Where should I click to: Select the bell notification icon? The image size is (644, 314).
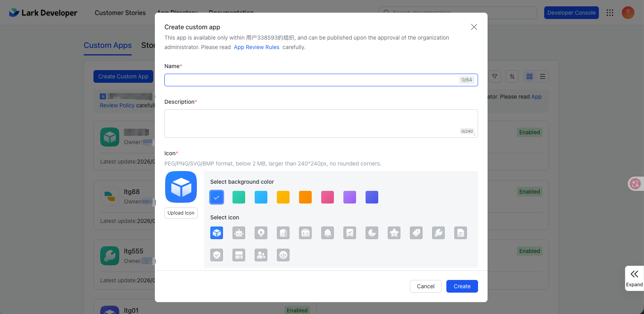click(x=328, y=233)
